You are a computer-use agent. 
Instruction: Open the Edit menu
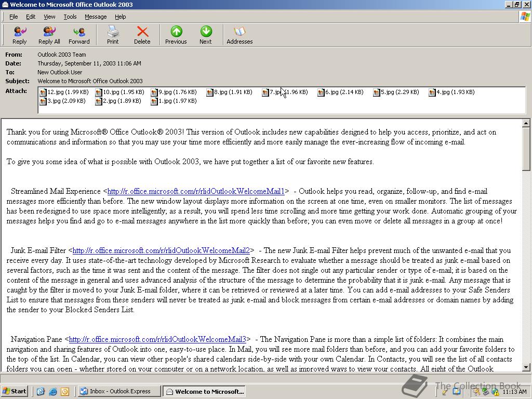31,17
